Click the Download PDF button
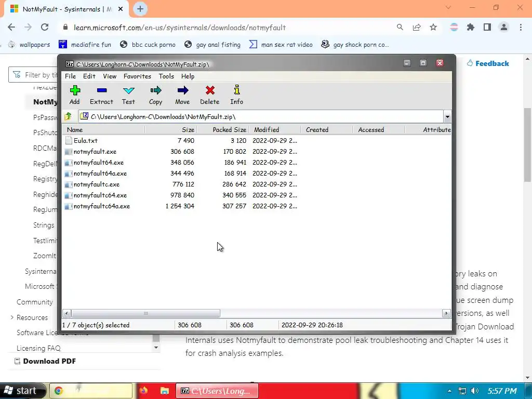The width and height of the screenshot is (532, 399). pyautogui.click(x=45, y=362)
